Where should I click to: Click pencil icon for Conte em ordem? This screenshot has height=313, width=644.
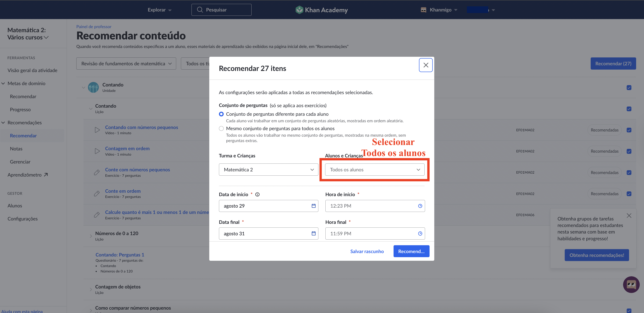(97, 194)
